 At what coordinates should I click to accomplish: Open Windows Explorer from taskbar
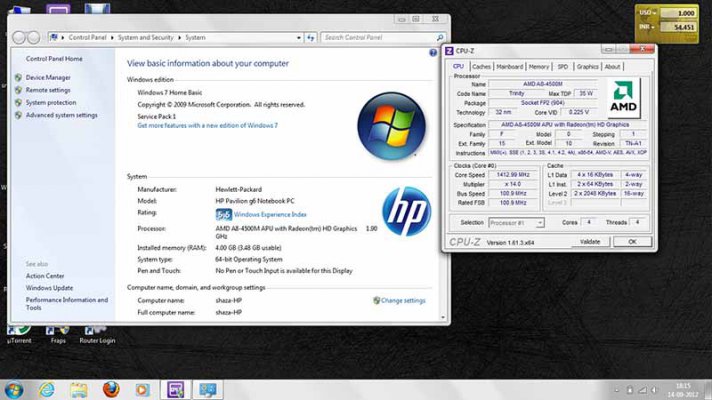(x=79, y=390)
